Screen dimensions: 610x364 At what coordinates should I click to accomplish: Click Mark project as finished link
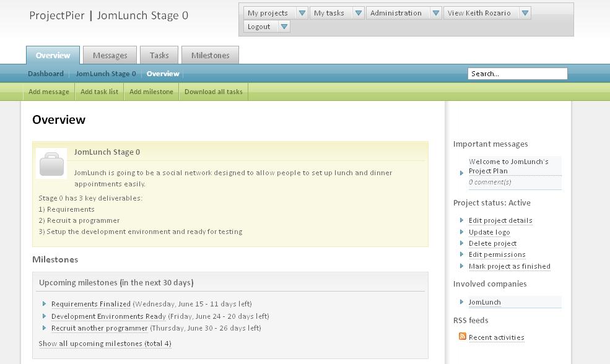[x=509, y=266]
